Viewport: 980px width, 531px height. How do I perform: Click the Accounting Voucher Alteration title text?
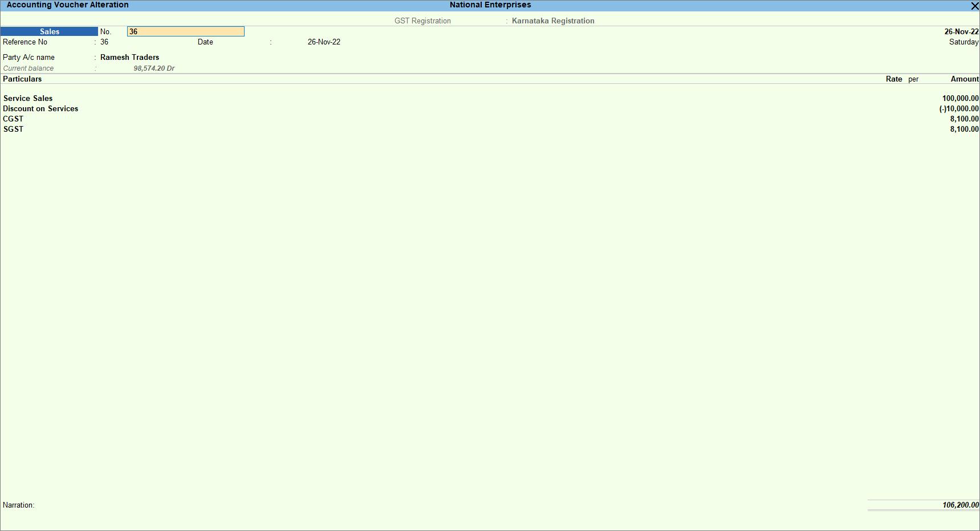(x=68, y=5)
